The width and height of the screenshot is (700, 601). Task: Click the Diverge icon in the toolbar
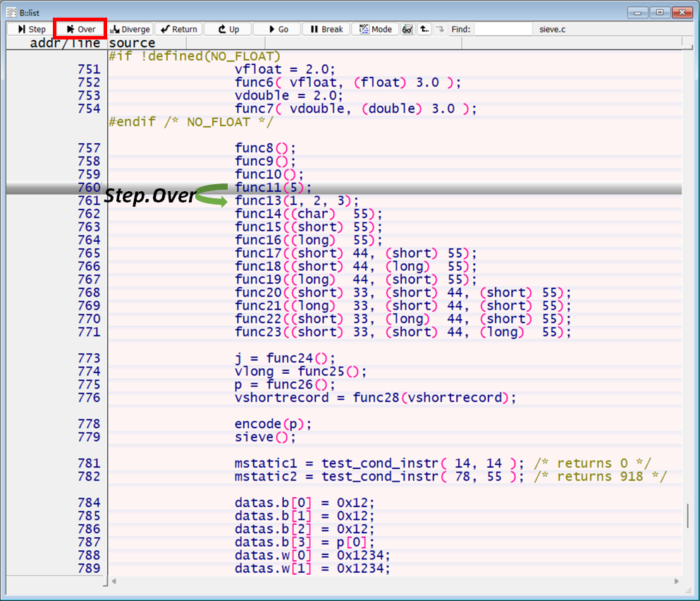pyautogui.click(x=130, y=29)
